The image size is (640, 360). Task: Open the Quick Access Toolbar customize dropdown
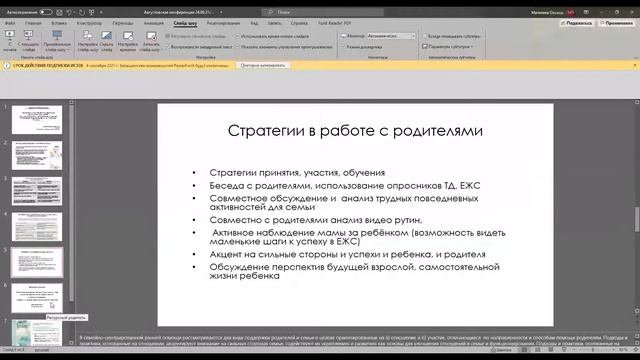pyautogui.click(x=101, y=12)
